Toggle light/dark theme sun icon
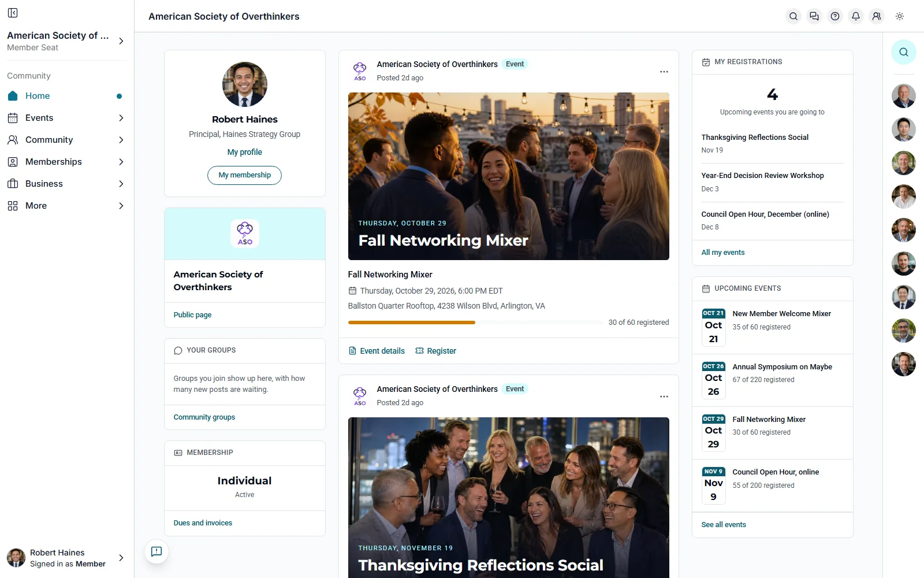The image size is (924, 578). 900,16
